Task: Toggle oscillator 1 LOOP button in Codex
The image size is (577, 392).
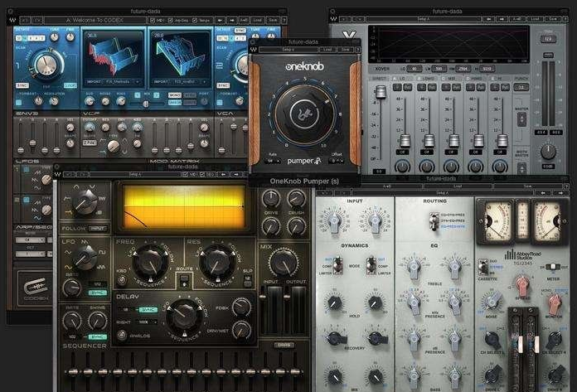Action: pos(70,85)
